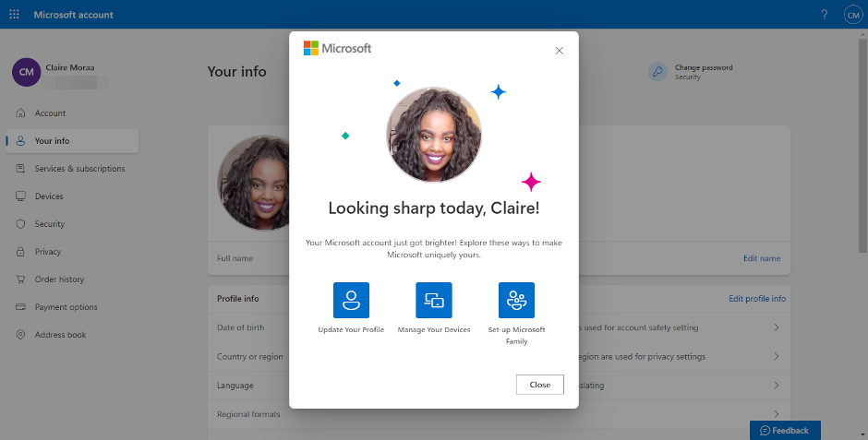Image resolution: width=868 pixels, height=440 pixels.
Task: Click the Language row label
Action: click(x=235, y=386)
